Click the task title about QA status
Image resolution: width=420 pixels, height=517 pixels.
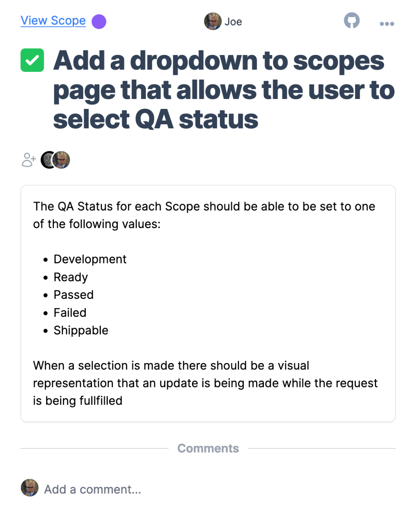224,90
